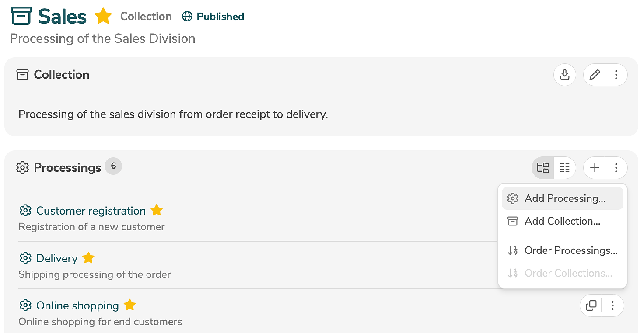Open the Online shopping processing link

(77, 305)
